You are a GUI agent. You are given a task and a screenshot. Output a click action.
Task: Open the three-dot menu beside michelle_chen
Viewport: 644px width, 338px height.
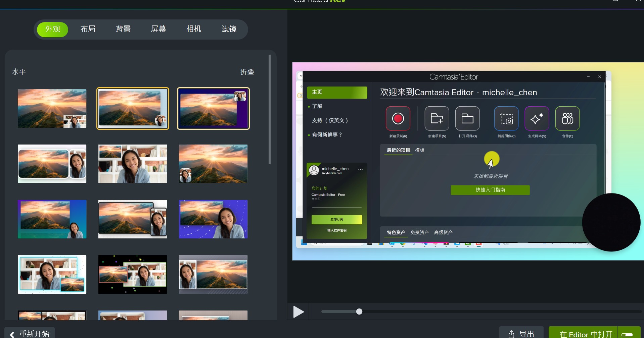click(x=360, y=169)
